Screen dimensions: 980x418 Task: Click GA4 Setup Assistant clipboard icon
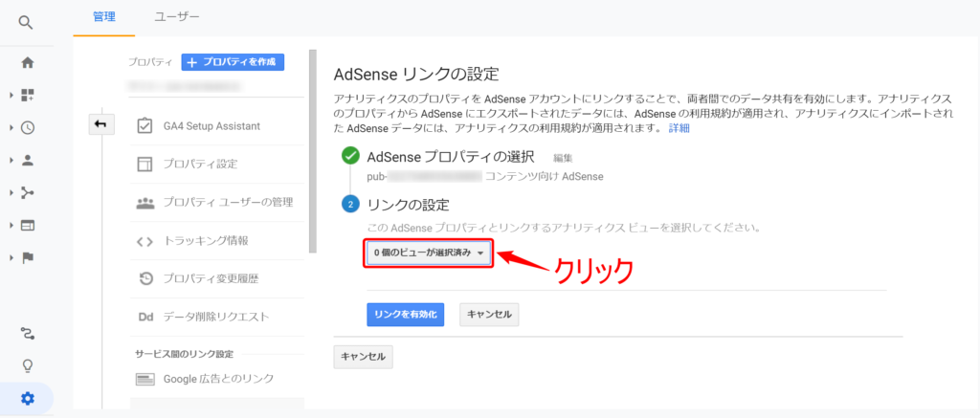(x=145, y=126)
